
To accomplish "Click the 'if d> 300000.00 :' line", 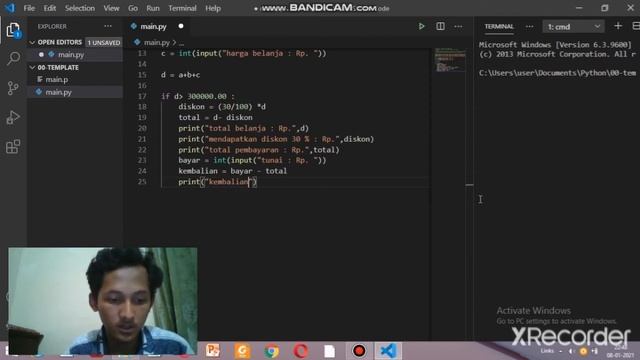I will pos(198,96).
